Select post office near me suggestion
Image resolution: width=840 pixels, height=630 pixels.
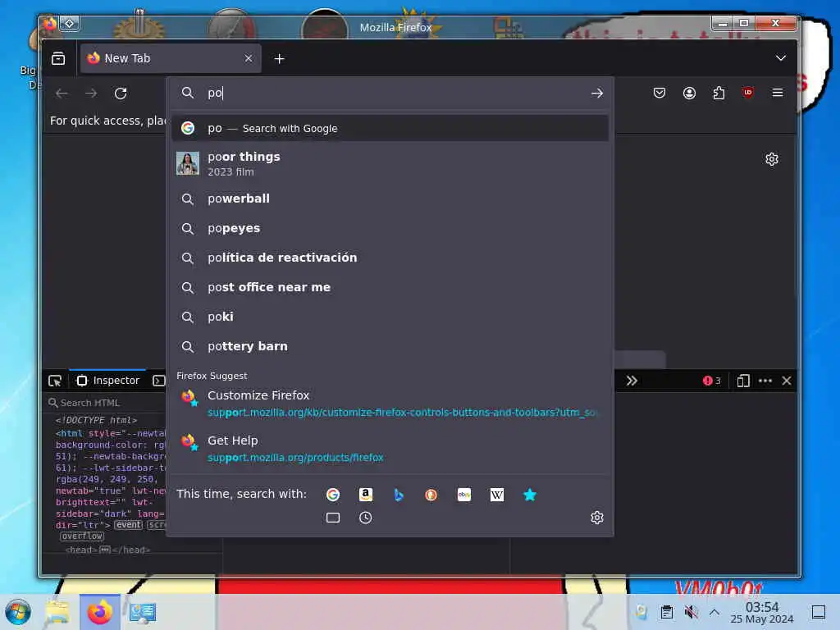(390, 287)
